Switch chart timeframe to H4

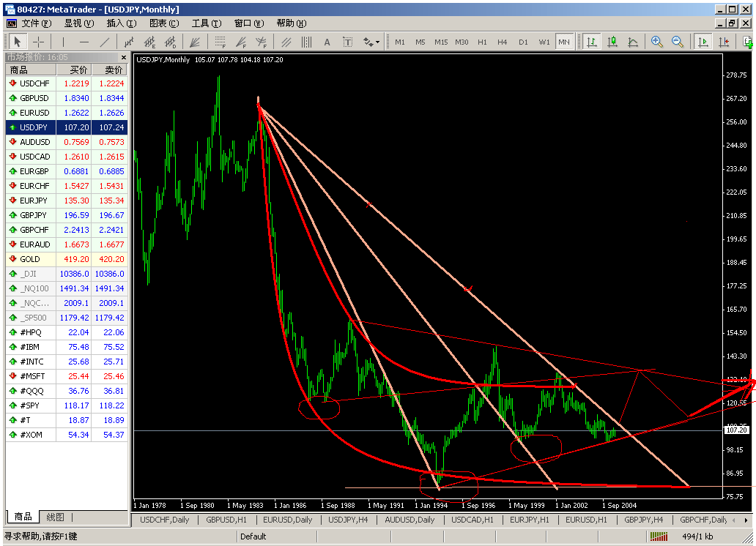(x=503, y=42)
